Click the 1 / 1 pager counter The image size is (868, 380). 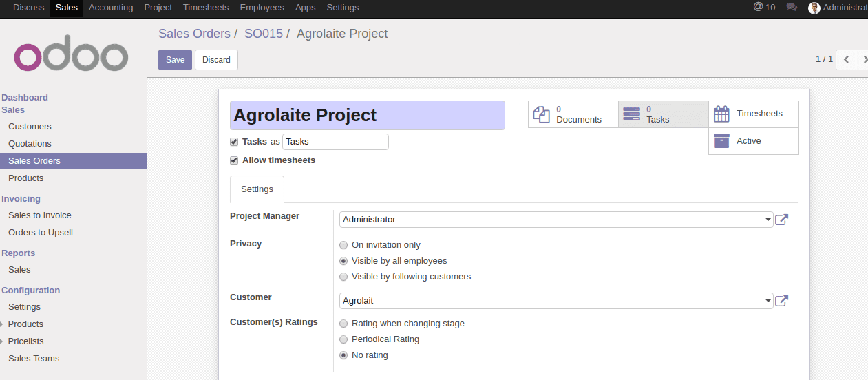[x=824, y=59]
